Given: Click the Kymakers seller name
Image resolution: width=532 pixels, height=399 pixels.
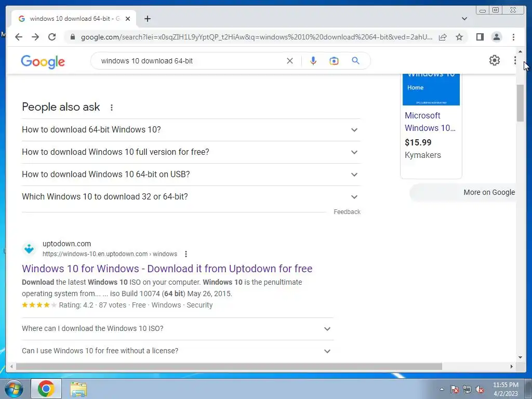Looking at the screenshot, I should click(423, 155).
